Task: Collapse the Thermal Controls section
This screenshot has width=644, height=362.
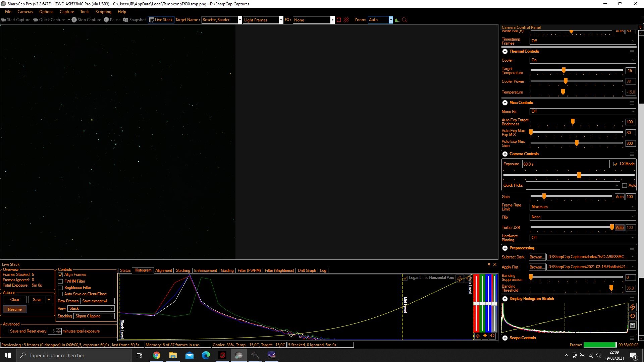Action: pyautogui.click(x=505, y=52)
